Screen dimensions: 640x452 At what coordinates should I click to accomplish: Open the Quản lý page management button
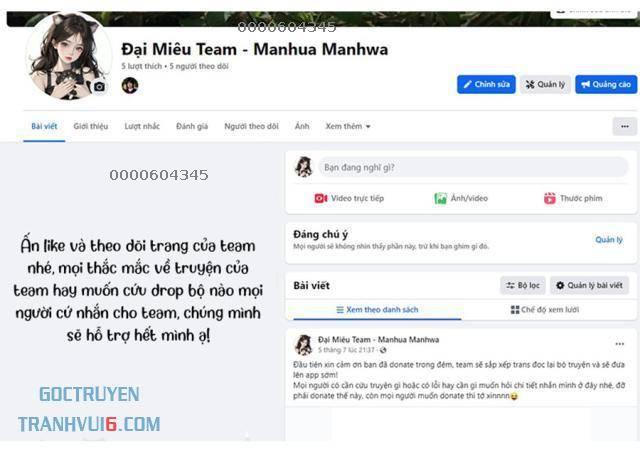(x=545, y=85)
